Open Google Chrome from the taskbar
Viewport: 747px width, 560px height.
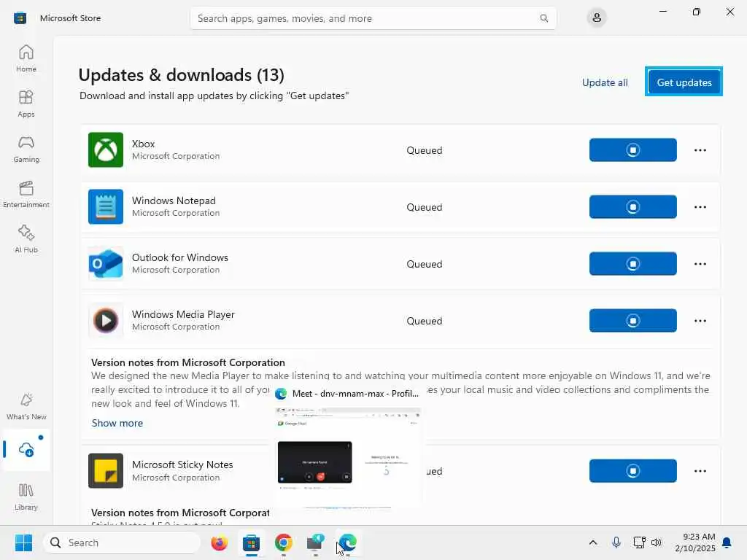pos(284,542)
